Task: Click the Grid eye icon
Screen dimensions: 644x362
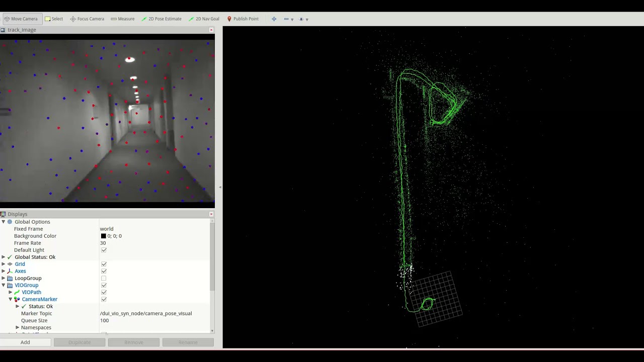Action: click(10, 264)
